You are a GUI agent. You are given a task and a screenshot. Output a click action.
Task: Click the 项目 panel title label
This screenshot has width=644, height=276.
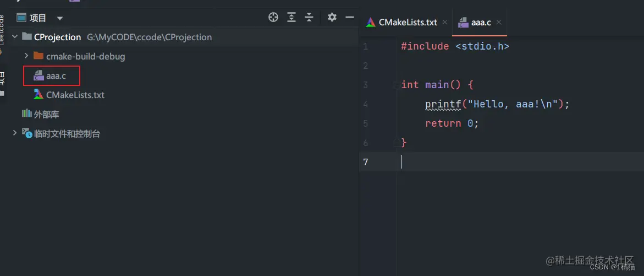(38, 18)
